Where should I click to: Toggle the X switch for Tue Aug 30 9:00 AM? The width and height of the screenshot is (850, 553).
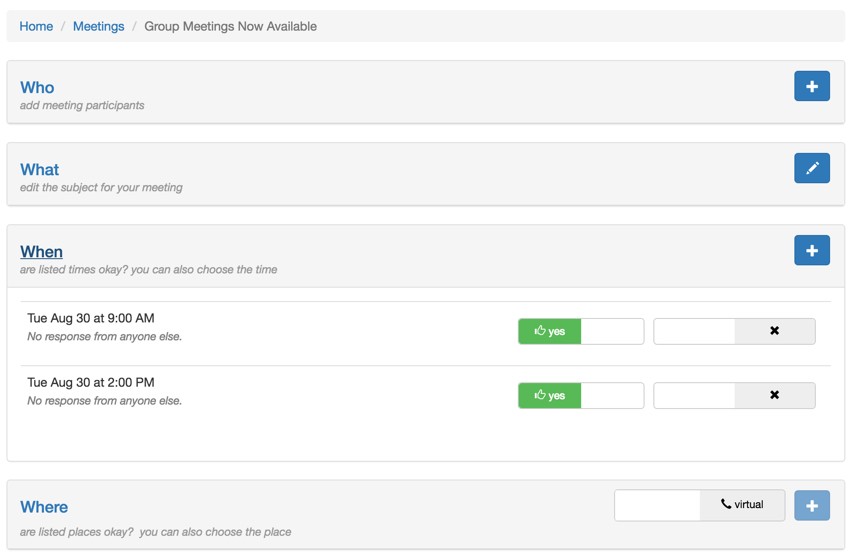(734, 331)
